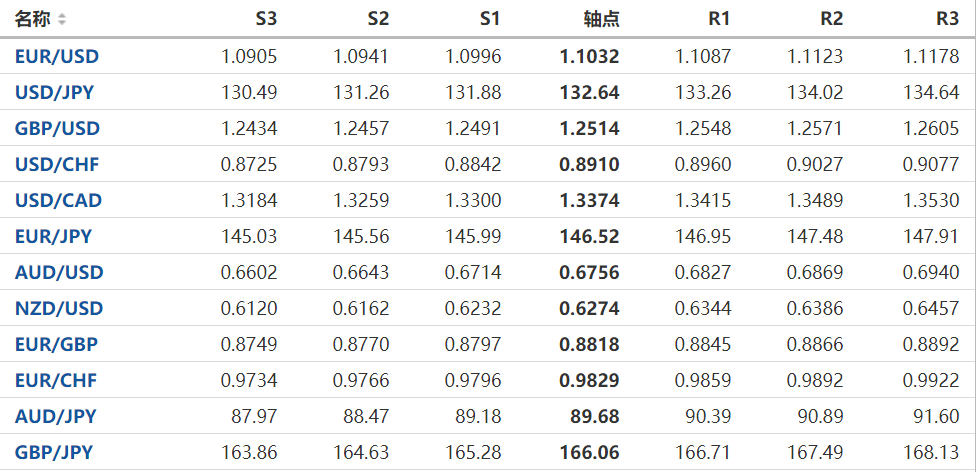
Task: Open the USD/JPY currency pair link
Action: (57, 93)
